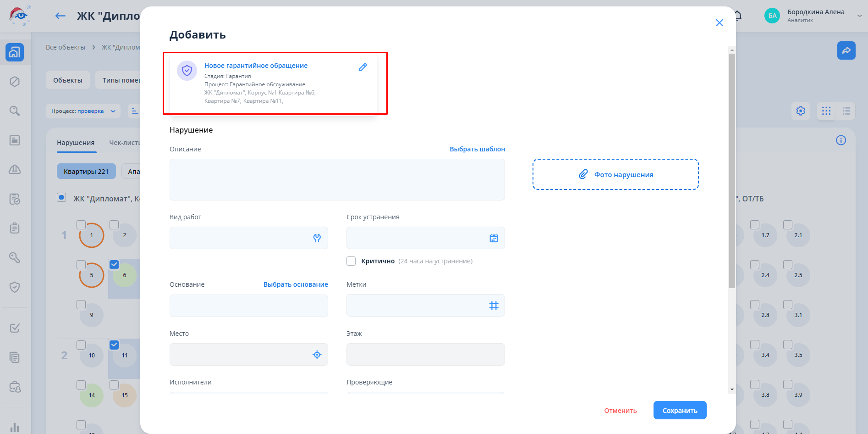The image size is (868, 434).
Task: Open the calendar icon in Срок устранения
Action: [494, 238]
